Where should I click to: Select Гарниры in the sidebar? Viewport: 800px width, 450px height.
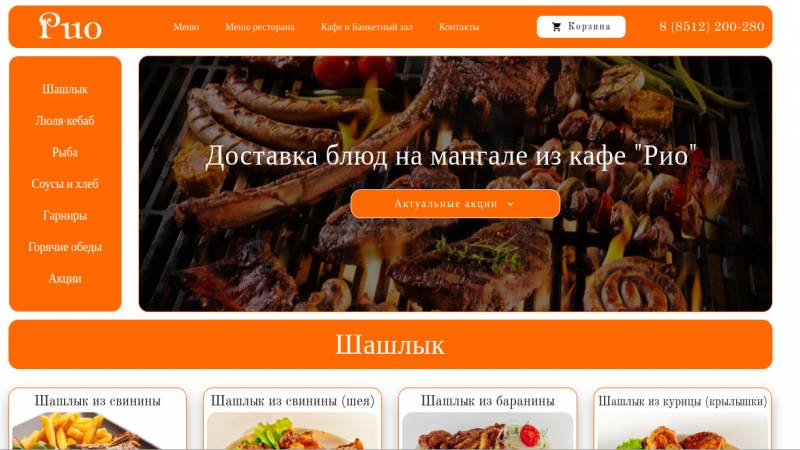tap(65, 215)
